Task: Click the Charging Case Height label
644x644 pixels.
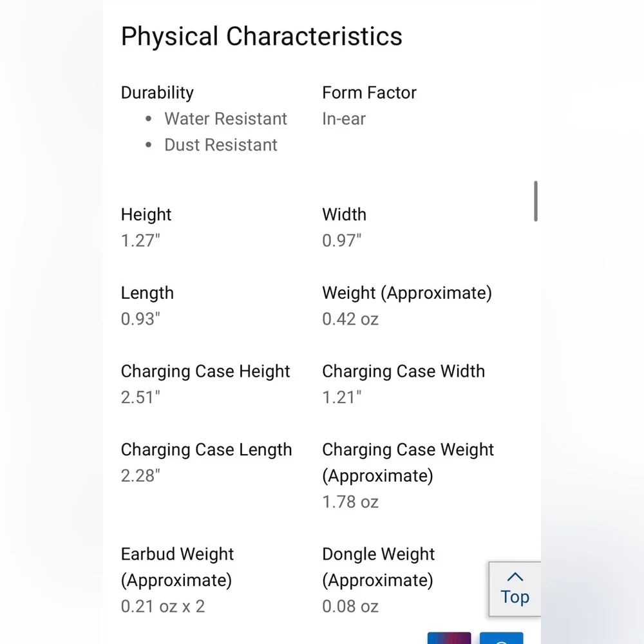Action: tap(205, 372)
